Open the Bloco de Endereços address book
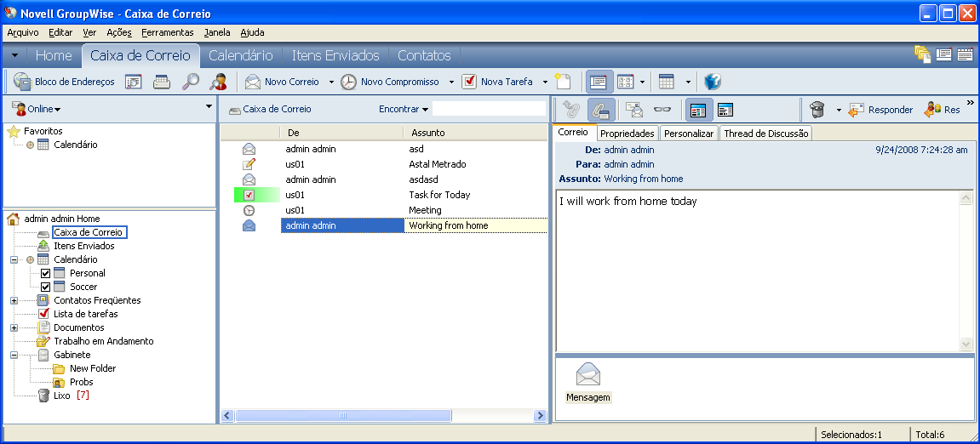 point(65,82)
